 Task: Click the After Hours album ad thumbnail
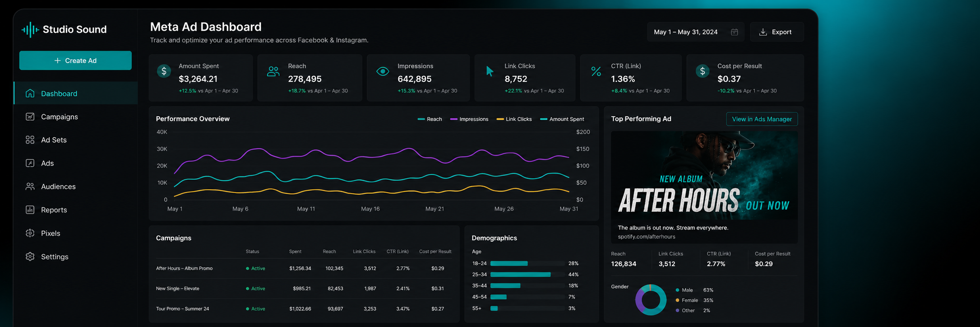click(x=704, y=175)
